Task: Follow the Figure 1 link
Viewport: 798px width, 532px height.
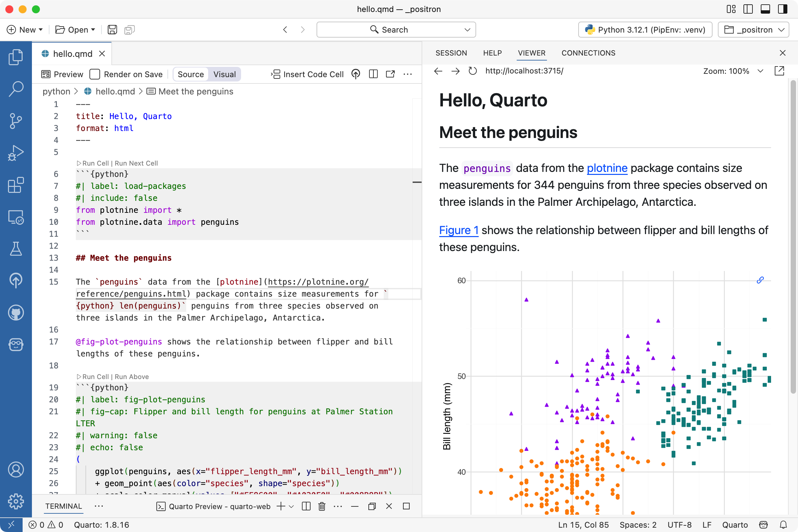Action: coord(459,230)
